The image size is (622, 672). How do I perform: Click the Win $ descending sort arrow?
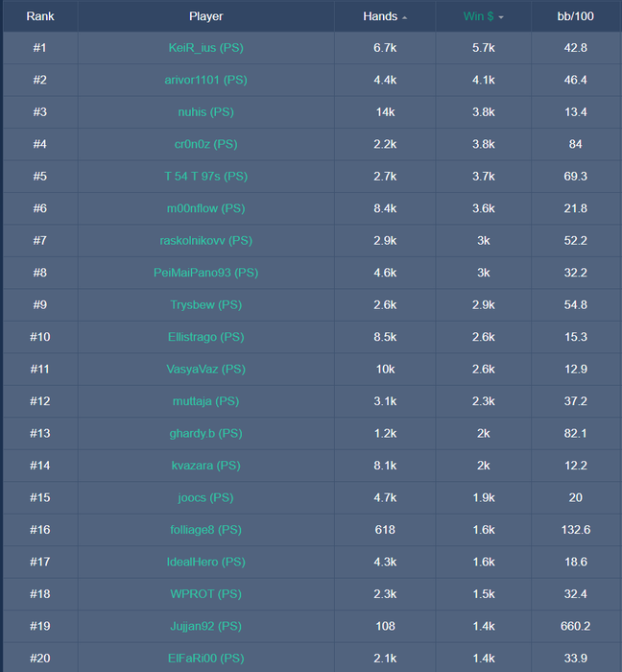click(501, 17)
